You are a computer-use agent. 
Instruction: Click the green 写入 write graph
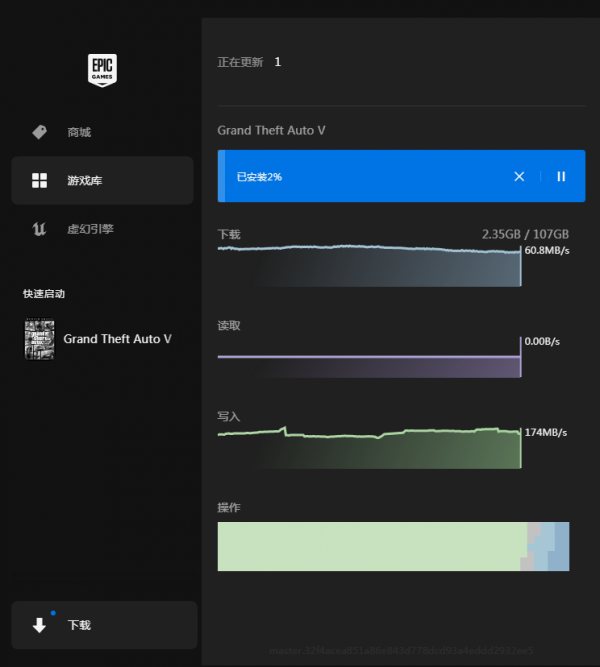[369, 448]
